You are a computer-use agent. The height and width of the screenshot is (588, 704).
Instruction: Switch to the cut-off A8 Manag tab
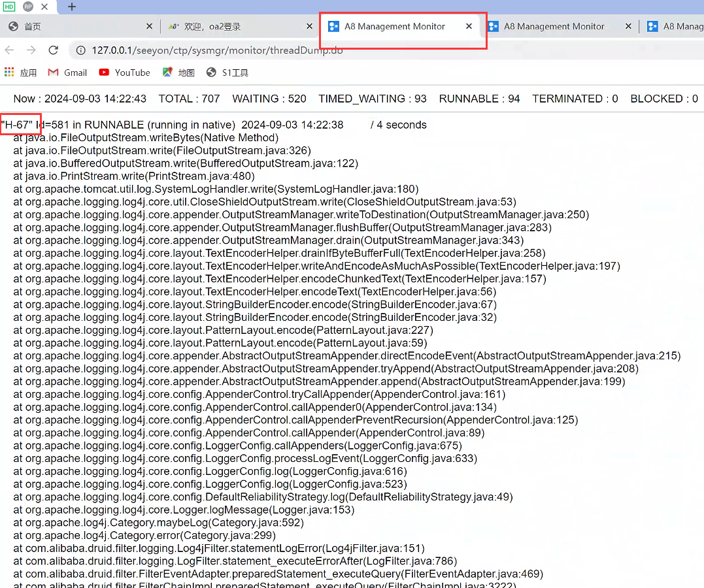point(675,27)
